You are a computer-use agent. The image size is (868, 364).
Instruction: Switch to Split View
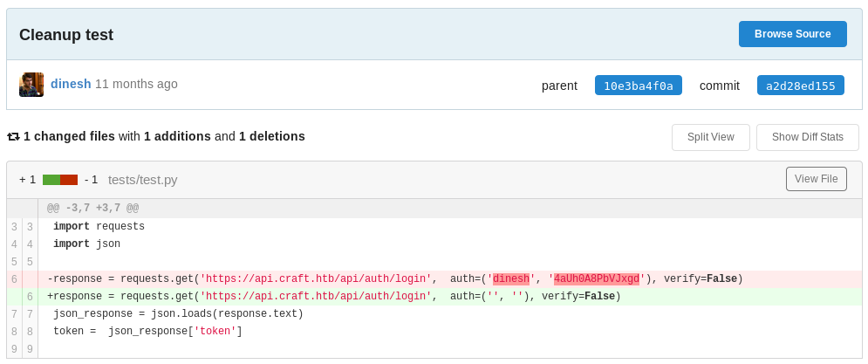click(711, 137)
